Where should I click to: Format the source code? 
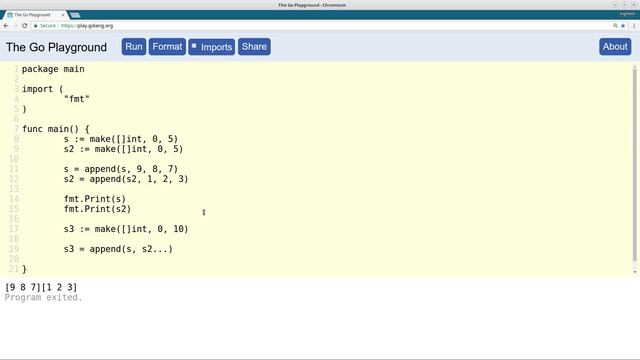pos(167,47)
